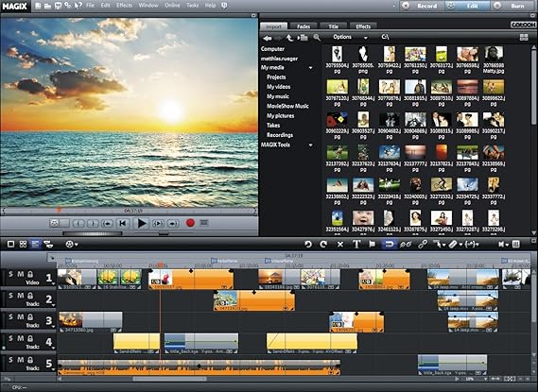The height and width of the screenshot is (392, 538).
Task: Click the Redo arrow in timeline toolbar
Action: 323,244
